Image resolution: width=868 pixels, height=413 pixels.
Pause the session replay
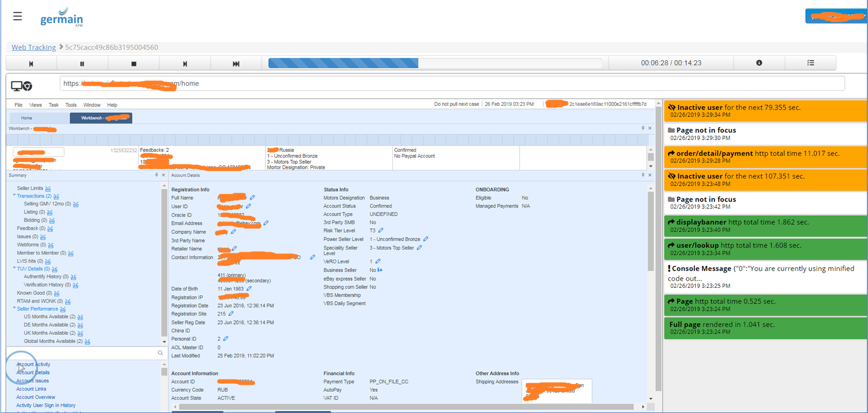[82, 63]
